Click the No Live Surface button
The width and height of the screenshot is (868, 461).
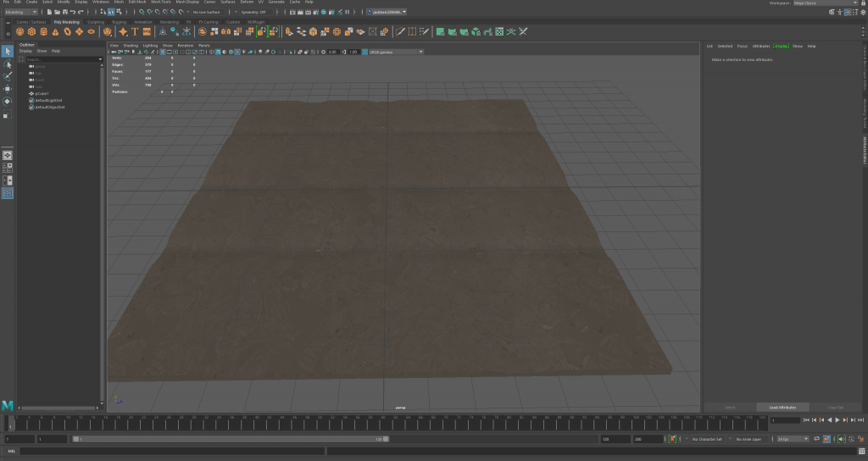(204, 12)
